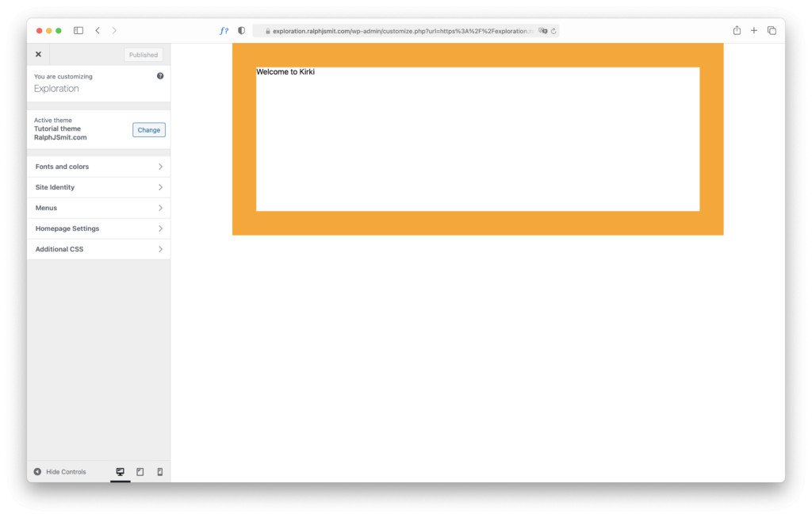812x518 pixels.
Task: Click the Change theme button
Action: point(149,129)
